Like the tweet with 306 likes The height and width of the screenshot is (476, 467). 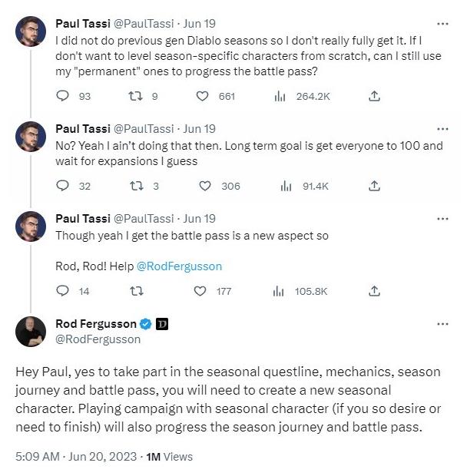point(205,186)
